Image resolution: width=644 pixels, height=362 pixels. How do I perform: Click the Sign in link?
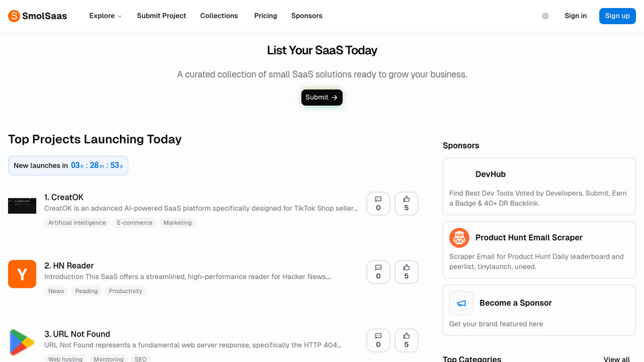click(x=576, y=16)
